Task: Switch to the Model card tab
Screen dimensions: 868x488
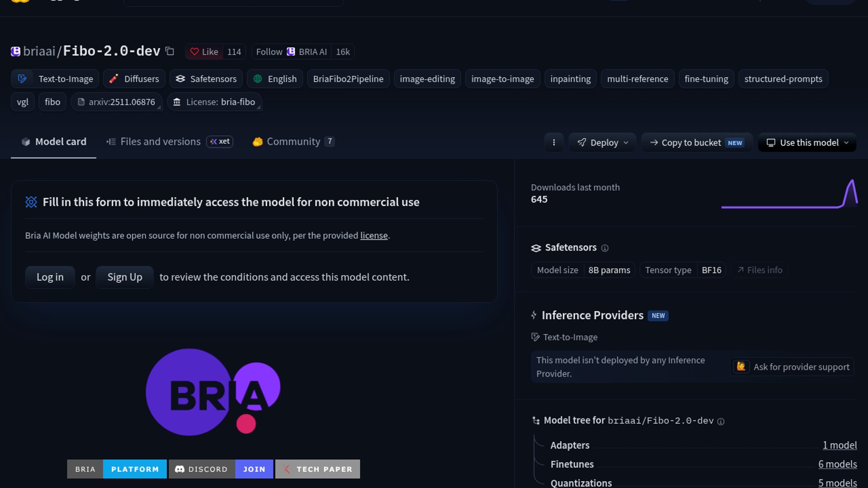Action: point(53,141)
